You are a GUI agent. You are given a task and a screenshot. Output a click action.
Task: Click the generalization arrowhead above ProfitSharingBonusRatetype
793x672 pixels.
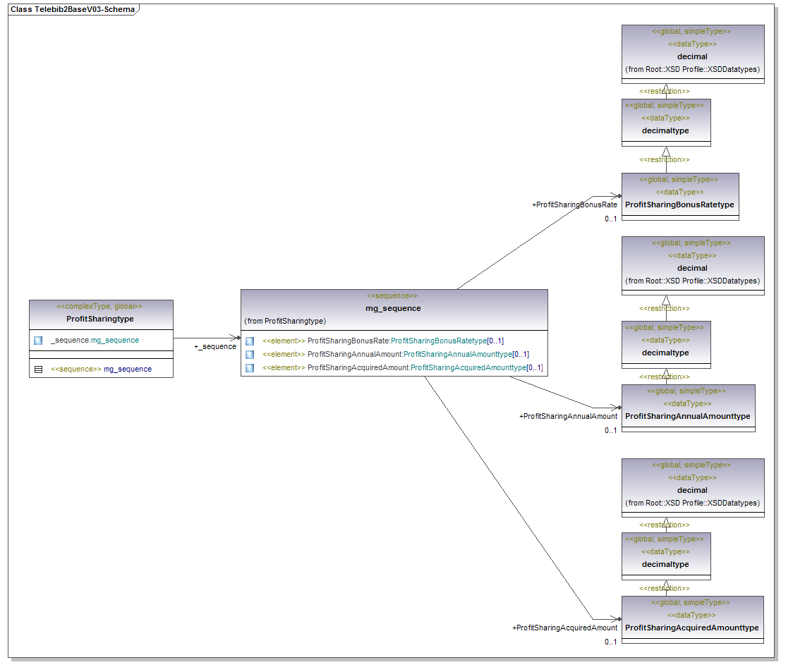pyautogui.click(x=665, y=152)
